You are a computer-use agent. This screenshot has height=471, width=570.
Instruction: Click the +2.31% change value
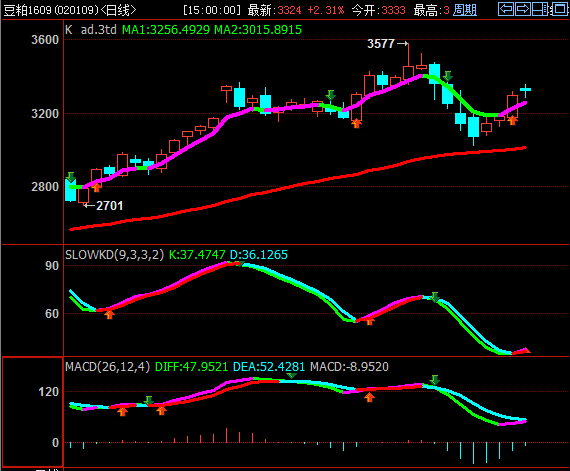326,10
